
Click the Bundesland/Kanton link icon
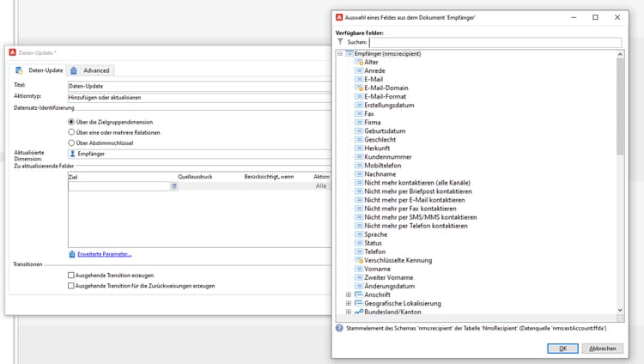[x=359, y=312]
